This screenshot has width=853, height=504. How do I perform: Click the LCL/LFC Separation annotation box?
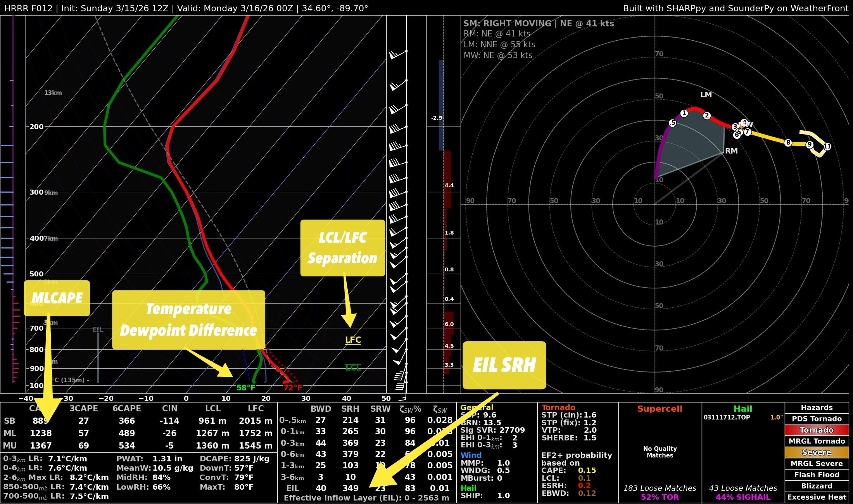[x=343, y=248]
